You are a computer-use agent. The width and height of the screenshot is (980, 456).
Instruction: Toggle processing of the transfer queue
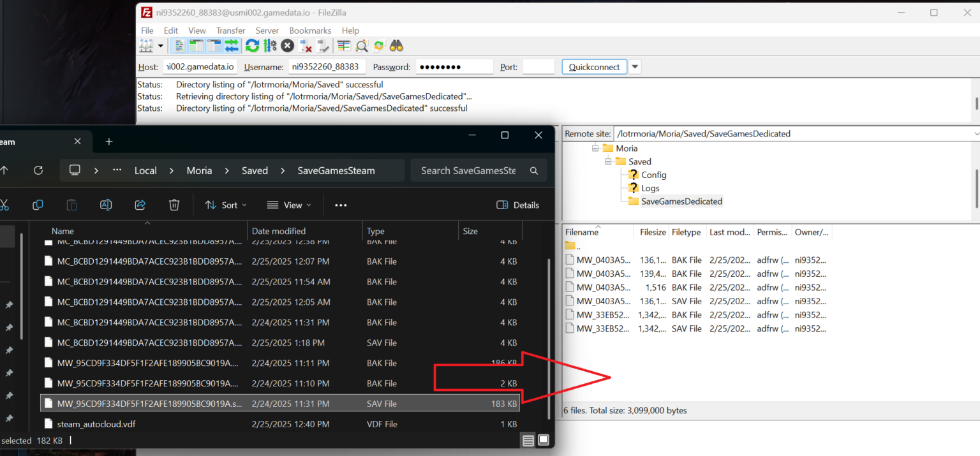click(270, 46)
